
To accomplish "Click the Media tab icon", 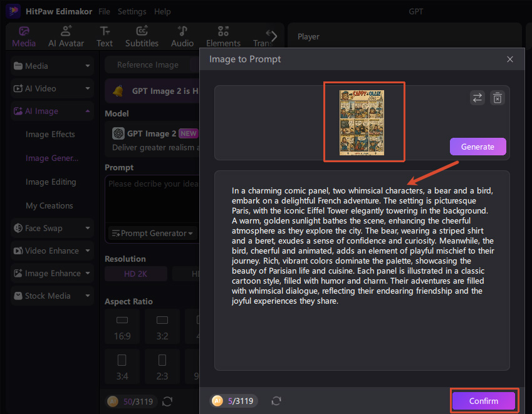I will pos(24,31).
